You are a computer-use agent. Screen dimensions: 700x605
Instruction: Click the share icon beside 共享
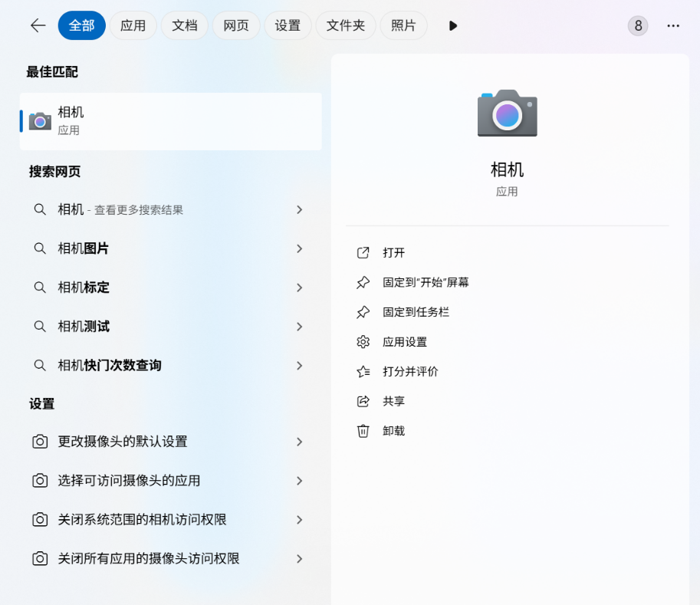(x=363, y=401)
